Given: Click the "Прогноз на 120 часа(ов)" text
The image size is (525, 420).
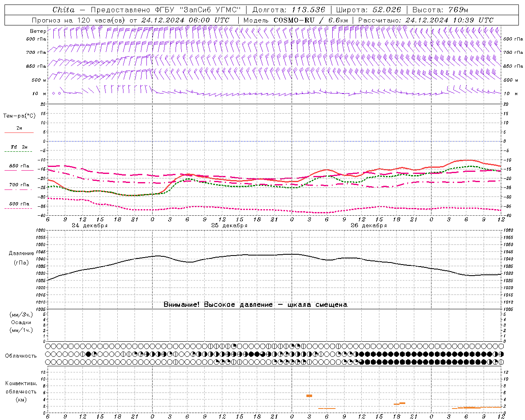Looking at the screenshot, I should click(x=79, y=20).
